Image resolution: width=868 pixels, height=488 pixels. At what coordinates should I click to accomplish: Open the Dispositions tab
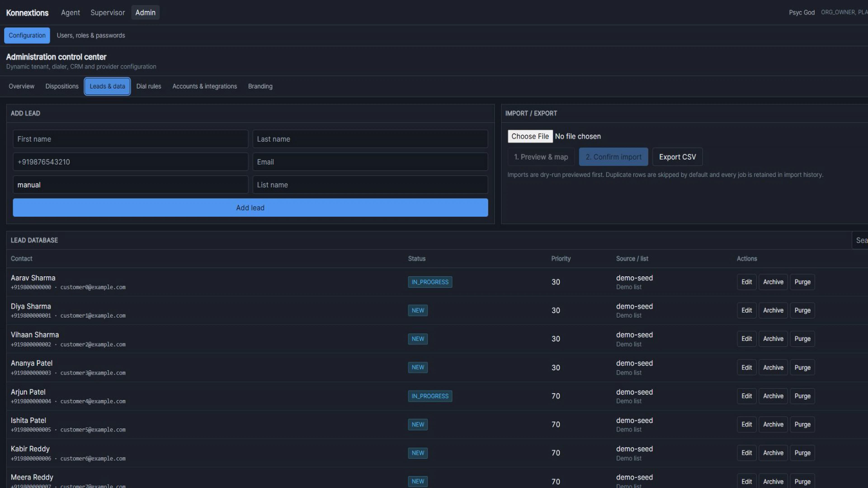tap(62, 86)
